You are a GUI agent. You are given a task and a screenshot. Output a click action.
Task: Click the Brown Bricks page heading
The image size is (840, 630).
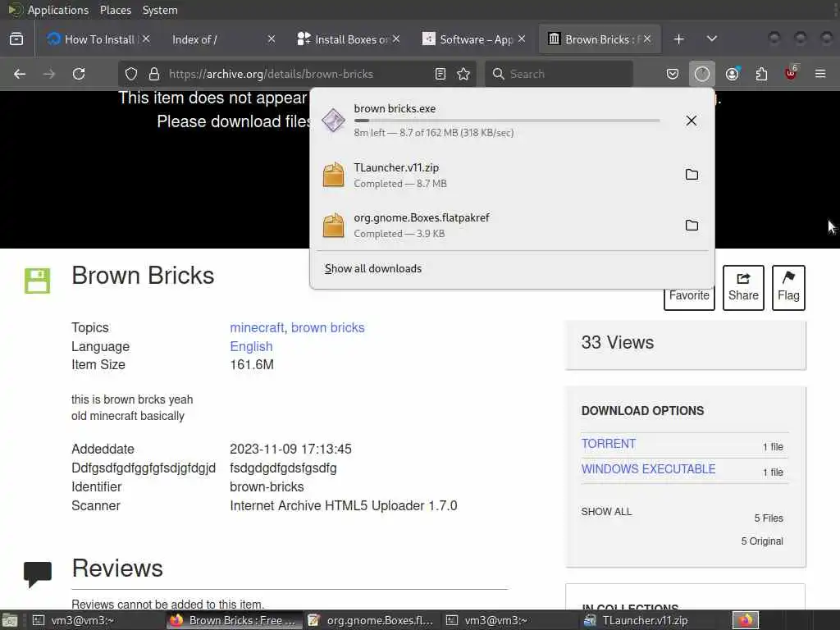coord(143,276)
